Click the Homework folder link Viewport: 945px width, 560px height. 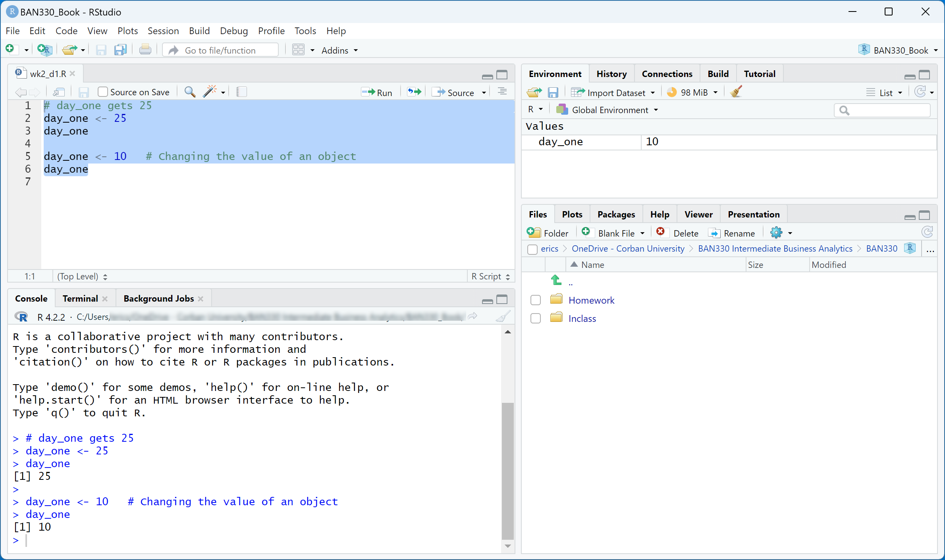click(591, 300)
